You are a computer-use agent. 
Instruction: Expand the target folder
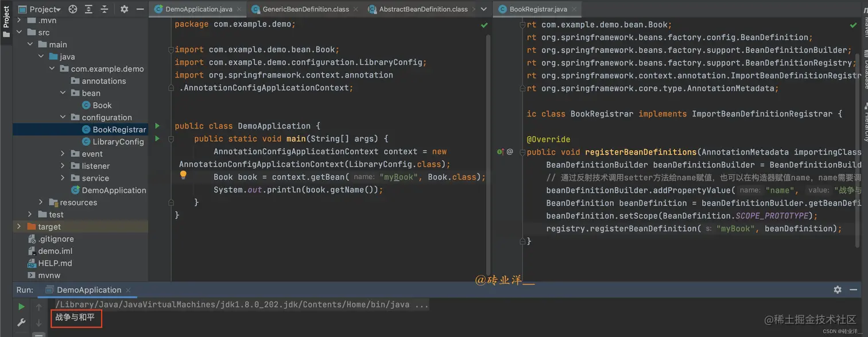(x=19, y=226)
